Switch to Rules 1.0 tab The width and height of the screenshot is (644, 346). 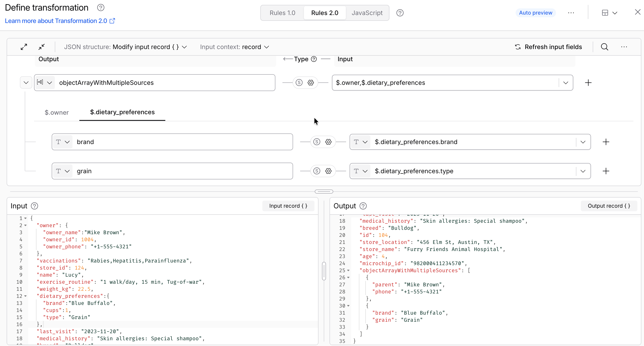(x=282, y=13)
